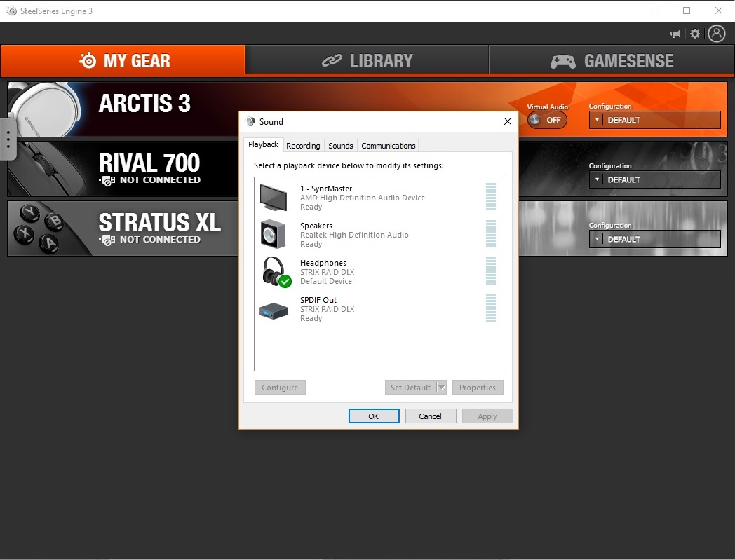The width and height of the screenshot is (735, 560).
Task: Open the LIBRARY tab
Action: tap(367, 60)
